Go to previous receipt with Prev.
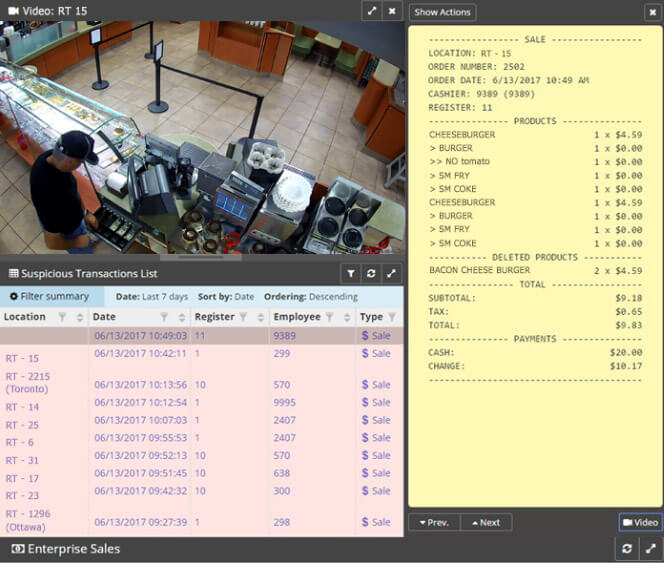The image size is (664, 563). (x=434, y=522)
